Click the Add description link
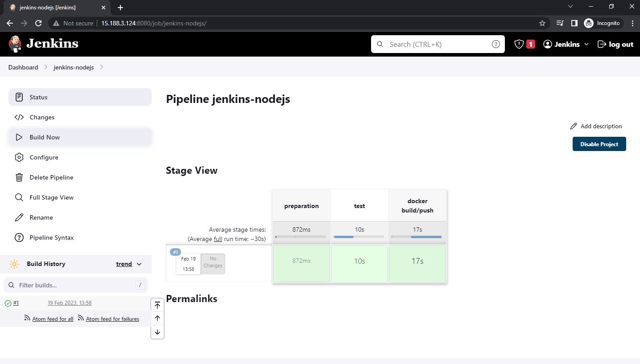 click(601, 126)
